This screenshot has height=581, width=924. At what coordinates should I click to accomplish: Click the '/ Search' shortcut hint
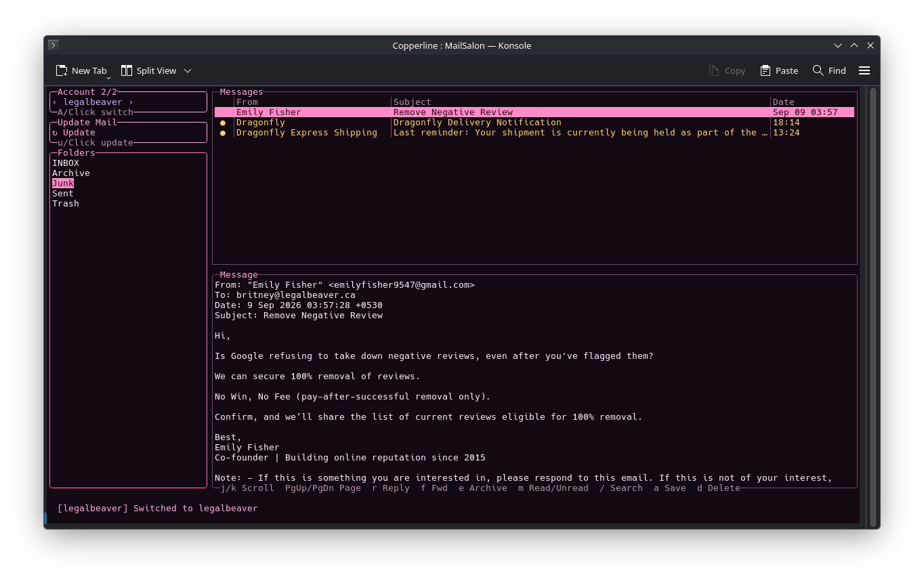[621, 488]
